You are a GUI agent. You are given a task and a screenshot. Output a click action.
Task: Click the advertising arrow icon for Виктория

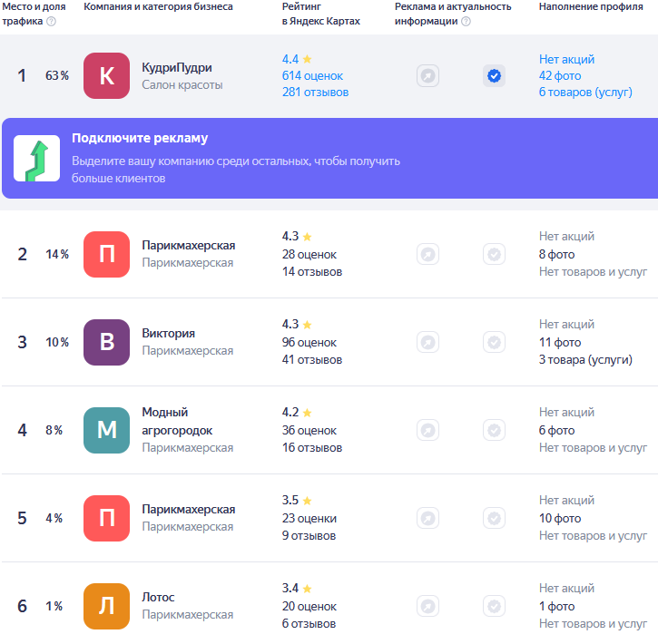coord(428,343)
